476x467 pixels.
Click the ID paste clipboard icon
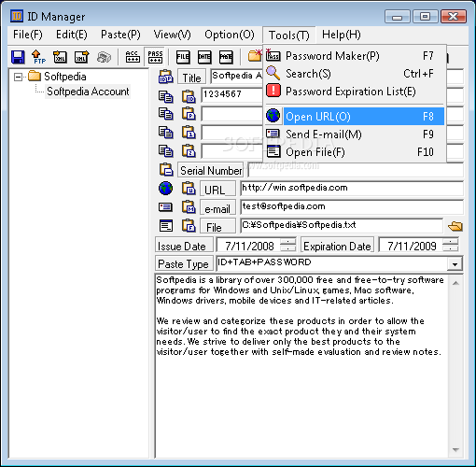point(189,96)
